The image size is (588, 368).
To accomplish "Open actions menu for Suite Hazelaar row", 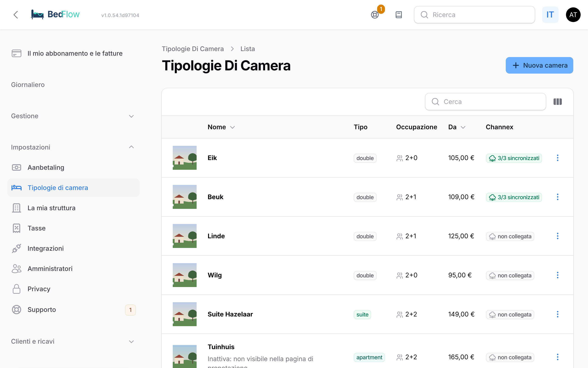I will click(x=558, y=314).
